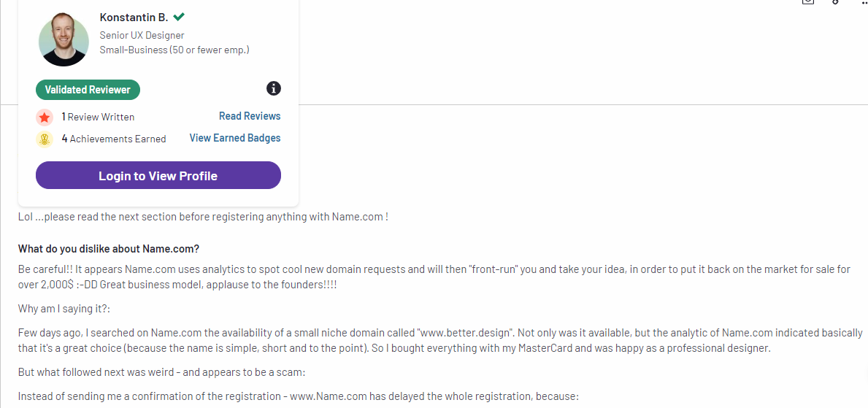Click the info icon beside Validated Reviewer
Screen dimensions: 868x408
point(274,89)
